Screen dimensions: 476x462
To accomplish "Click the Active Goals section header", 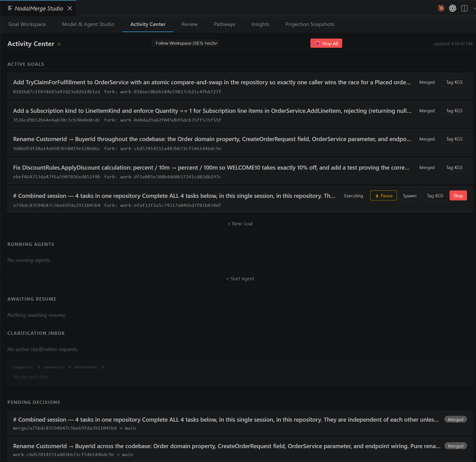I will pyautogui.click(x=26, y=64).
